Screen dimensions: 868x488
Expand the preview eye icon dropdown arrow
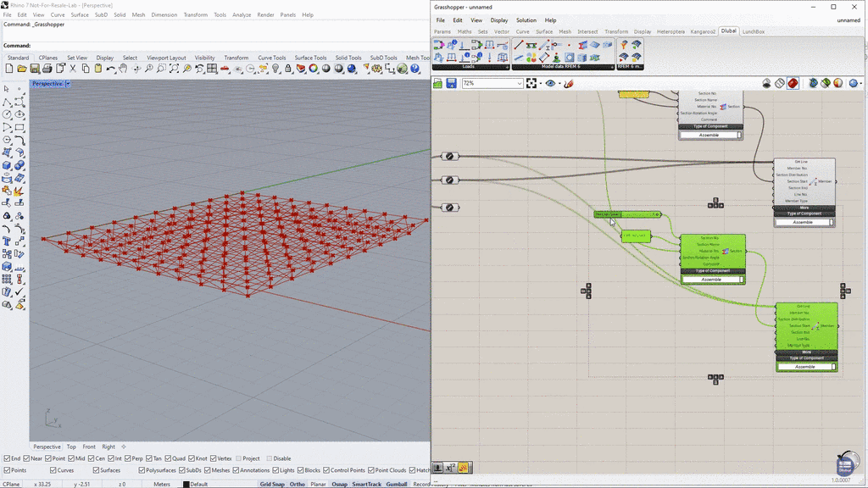coord(559,84)
